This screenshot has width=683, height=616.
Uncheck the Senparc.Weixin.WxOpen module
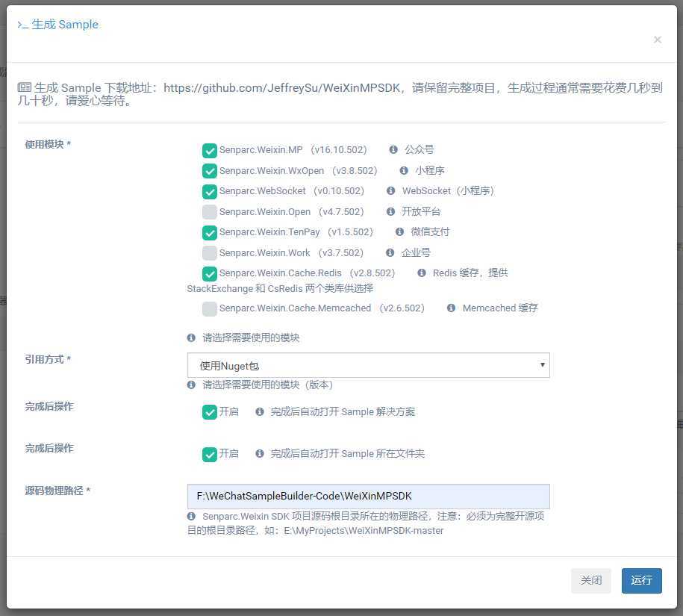210,171
